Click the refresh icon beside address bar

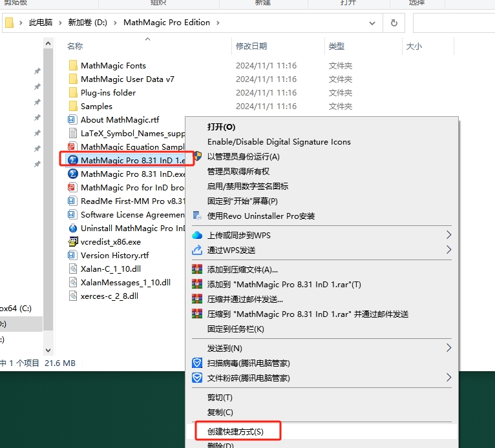pyautogui.click(x=394, y=23)
